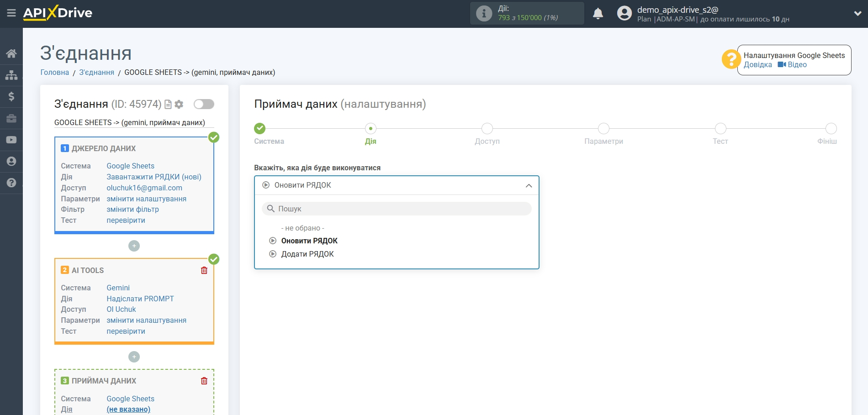Collapse the action dropdown Оновити РЯДОК
This screenshot has height=415, width=868.
[x=397, y=185]
